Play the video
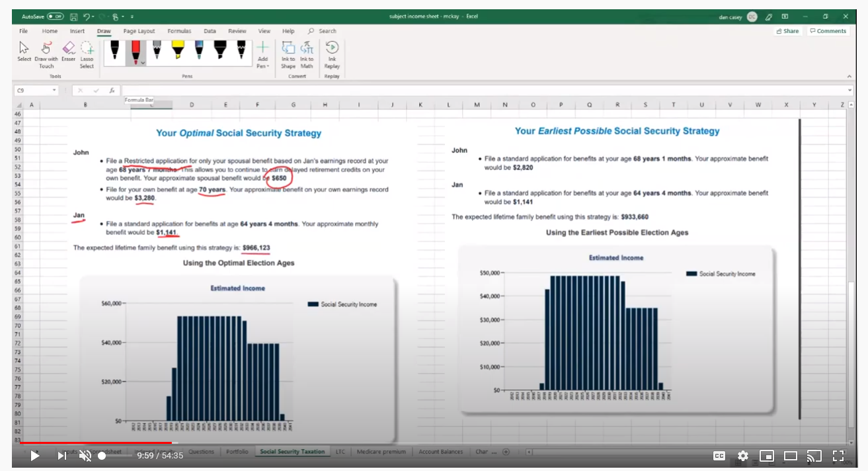This screenshot has width=868, height=471. (x=35, y=456)
